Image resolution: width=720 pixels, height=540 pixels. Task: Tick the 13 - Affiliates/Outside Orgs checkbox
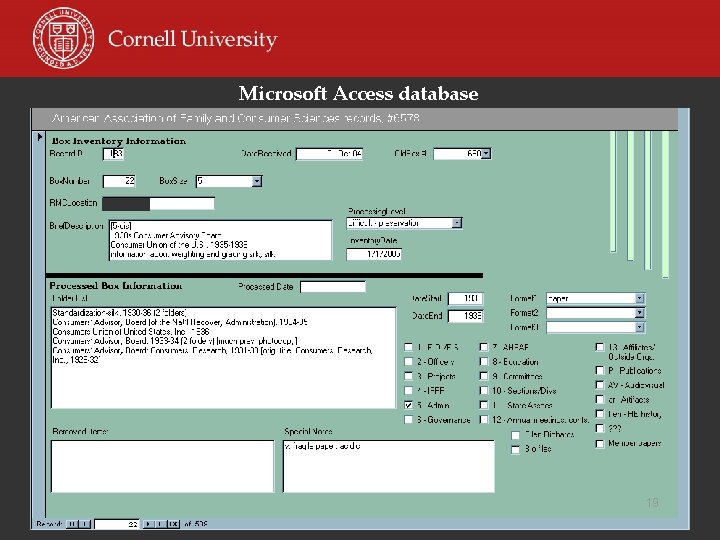600,347
